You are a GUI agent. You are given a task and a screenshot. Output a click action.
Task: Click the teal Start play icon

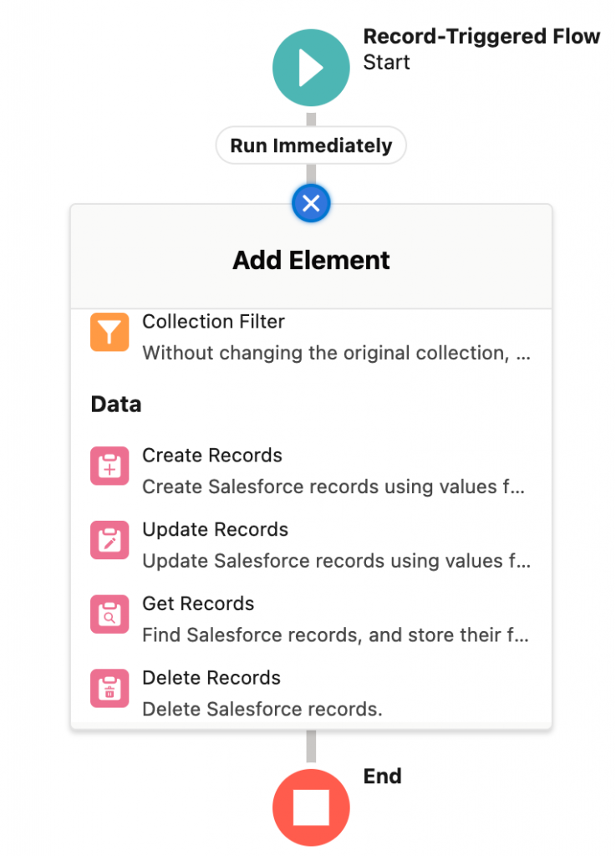(311, 67)
